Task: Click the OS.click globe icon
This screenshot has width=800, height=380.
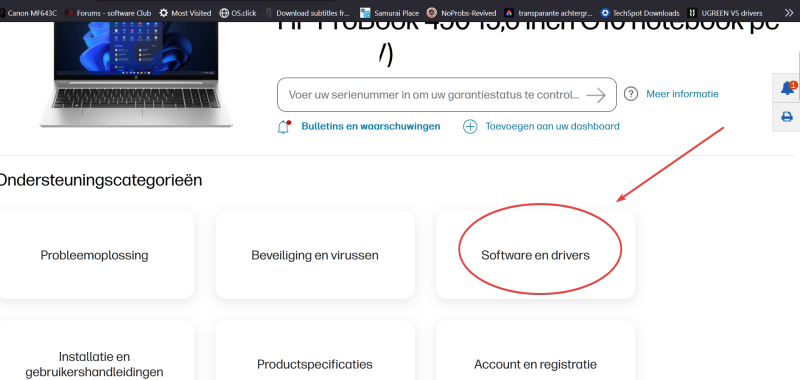Action: tap(223, 13)
